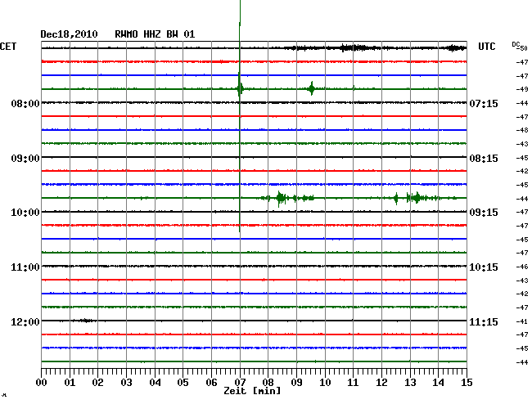Click the 08 minute axis label
Viewport: 532px width, 404px height.
tap(268, 383)
